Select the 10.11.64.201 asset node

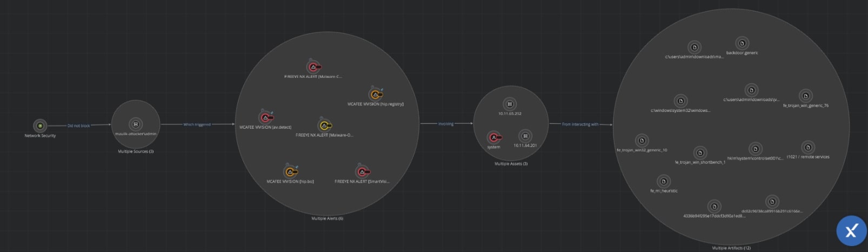tap(525, 136)
